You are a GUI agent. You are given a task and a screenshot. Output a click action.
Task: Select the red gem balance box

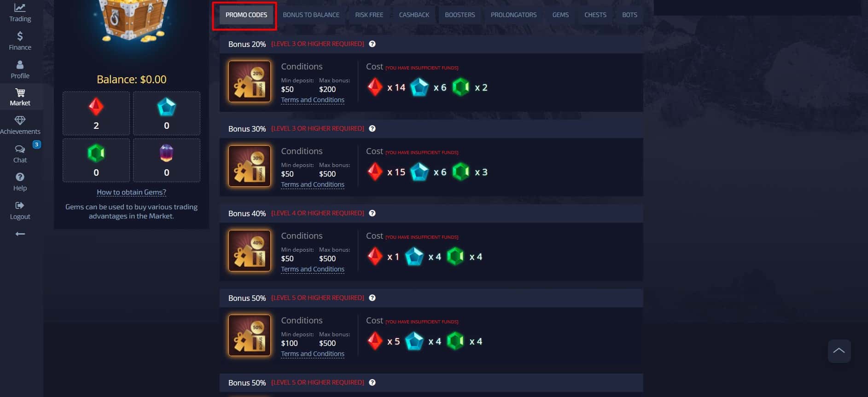click(x=96, y=113)
